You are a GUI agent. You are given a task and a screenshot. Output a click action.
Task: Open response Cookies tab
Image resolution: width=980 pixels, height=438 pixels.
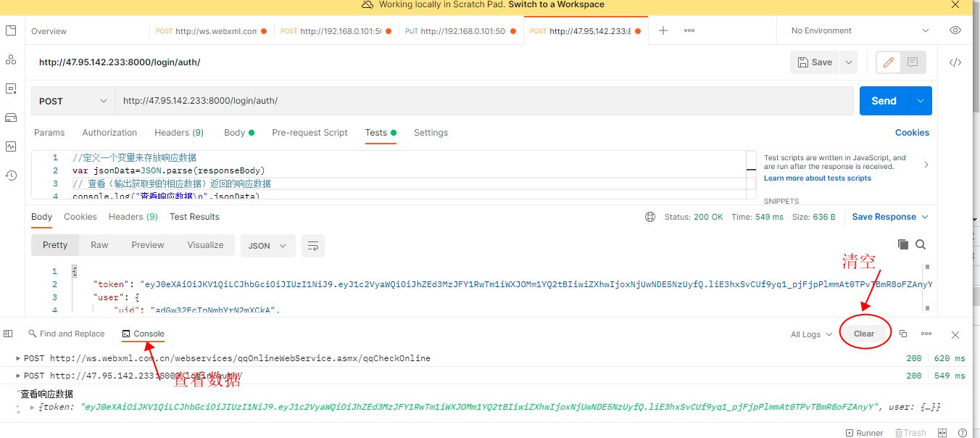(x=80, y=217)
